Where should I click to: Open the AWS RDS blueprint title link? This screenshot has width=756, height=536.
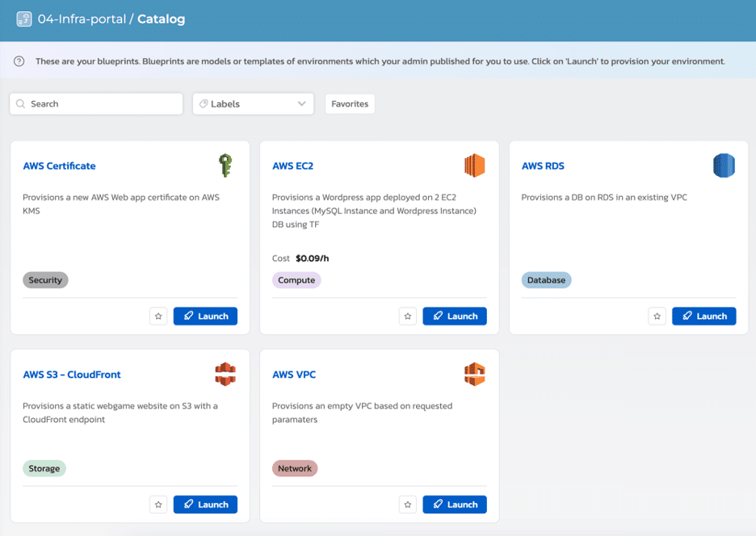(x=543, y=166)
